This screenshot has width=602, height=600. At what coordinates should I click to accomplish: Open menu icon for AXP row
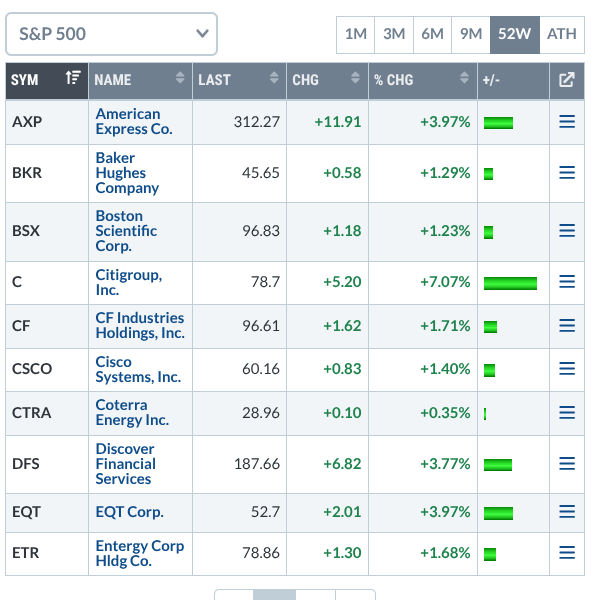click(x=567, y=122)
